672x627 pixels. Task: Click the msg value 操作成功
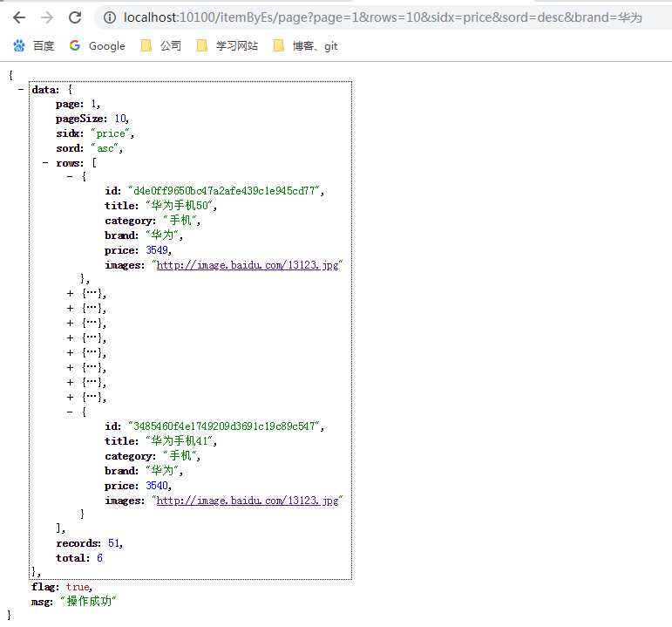89,601
